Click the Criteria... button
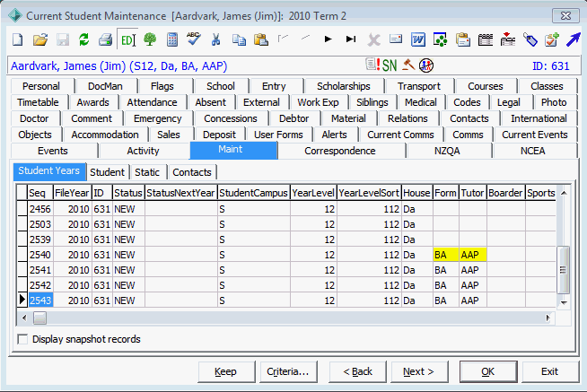 (288, 371)
